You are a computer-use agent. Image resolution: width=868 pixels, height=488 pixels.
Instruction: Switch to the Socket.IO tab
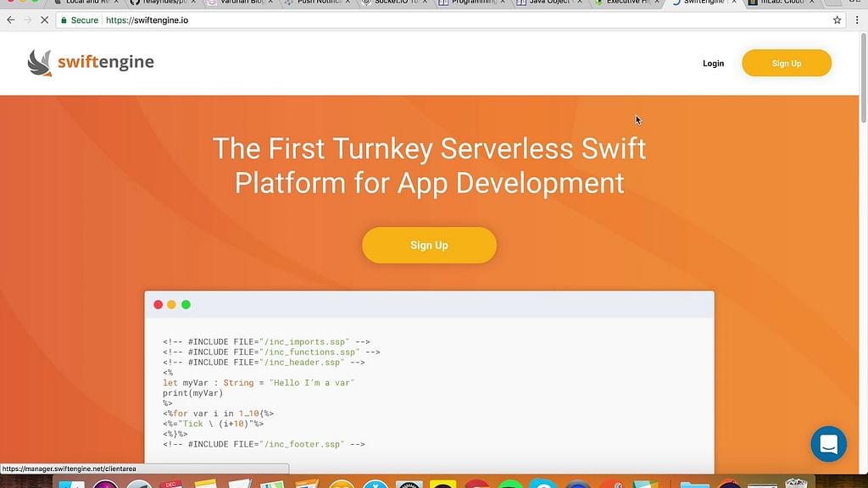point(394,3)
